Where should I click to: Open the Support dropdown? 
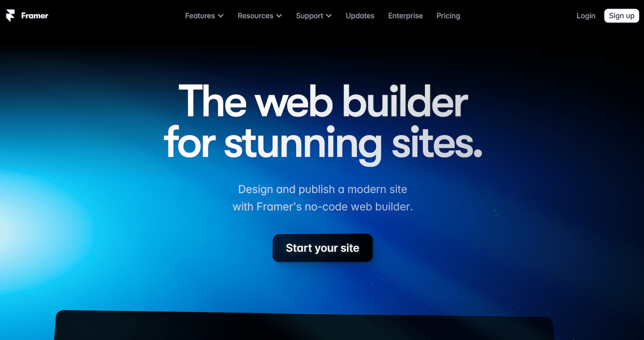(x=313, y=16)
